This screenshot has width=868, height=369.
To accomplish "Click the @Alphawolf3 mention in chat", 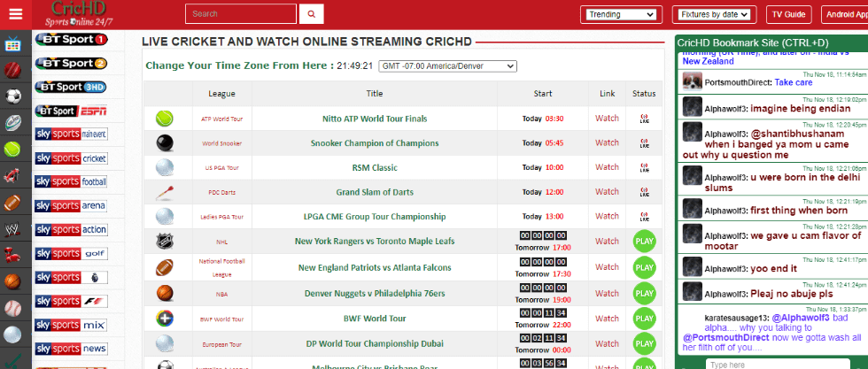I will (801, 318).
